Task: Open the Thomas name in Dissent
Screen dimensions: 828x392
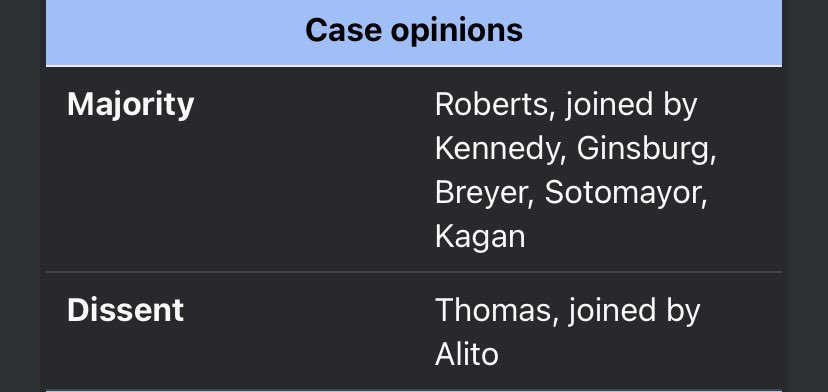Action: click(493, 310)
